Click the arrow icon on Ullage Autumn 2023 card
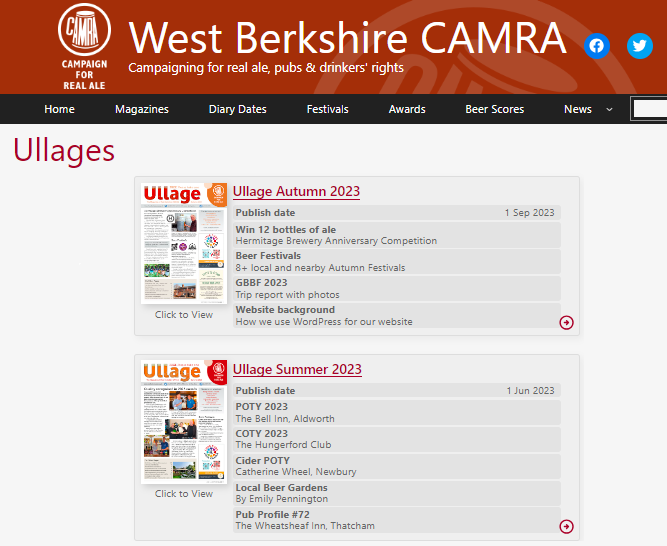 point(566,322)
